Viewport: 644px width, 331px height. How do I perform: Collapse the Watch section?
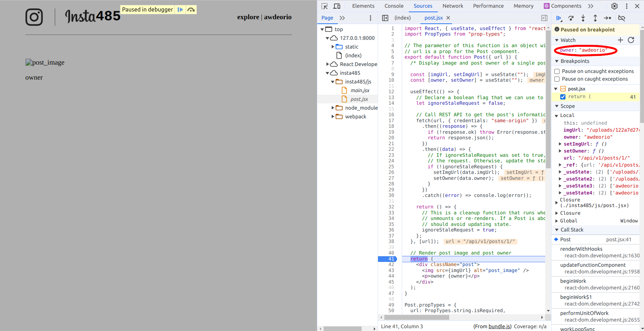tap(557, 40)
